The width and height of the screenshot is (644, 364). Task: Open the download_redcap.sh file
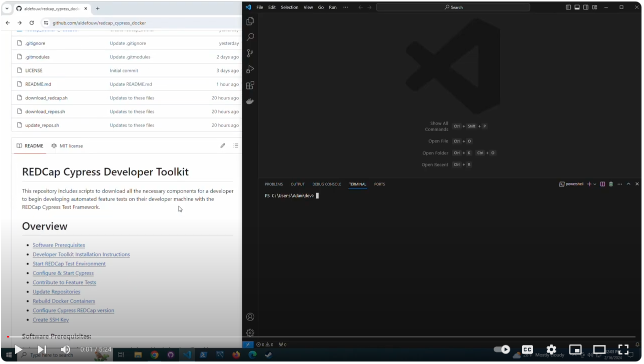47,98
